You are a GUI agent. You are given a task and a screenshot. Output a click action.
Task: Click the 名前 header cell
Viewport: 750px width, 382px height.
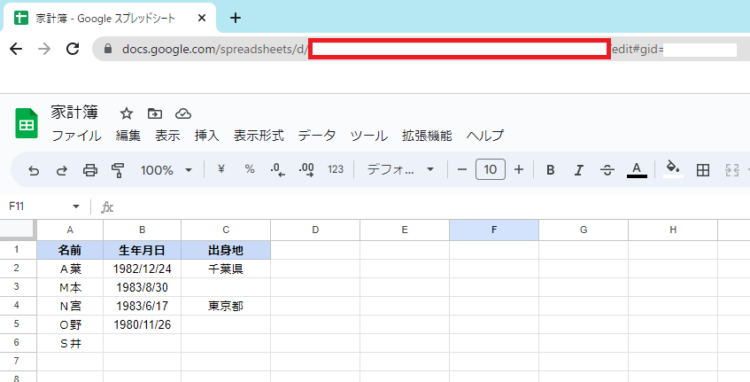(x=70, y=250)
